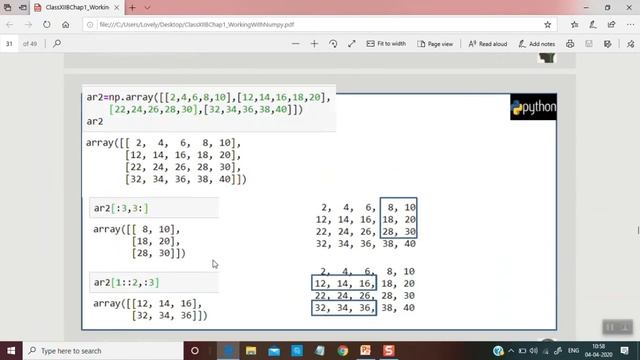Open the Action Center notifications
This screenshot has height=360, width=640.
point(624,351)
